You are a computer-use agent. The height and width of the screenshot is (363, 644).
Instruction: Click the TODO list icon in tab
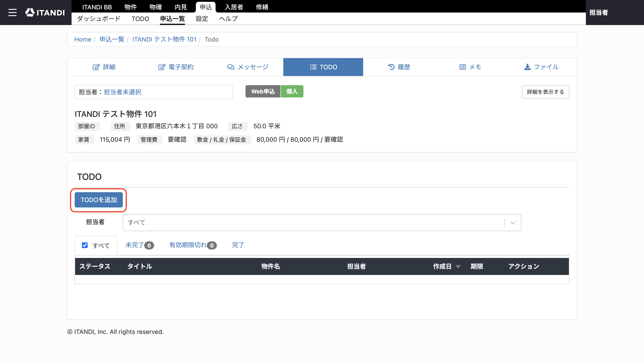click(x=313, y=67)
